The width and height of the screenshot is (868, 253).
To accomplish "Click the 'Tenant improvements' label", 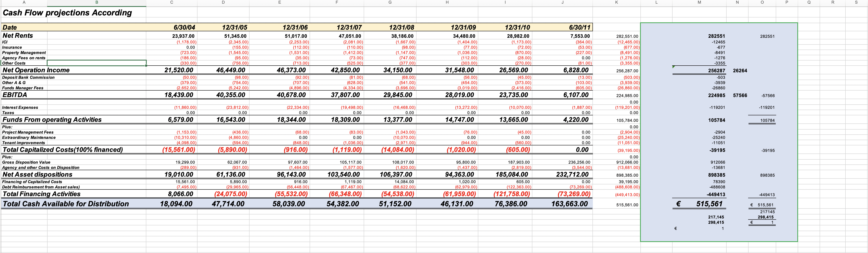I will point(23,143).
